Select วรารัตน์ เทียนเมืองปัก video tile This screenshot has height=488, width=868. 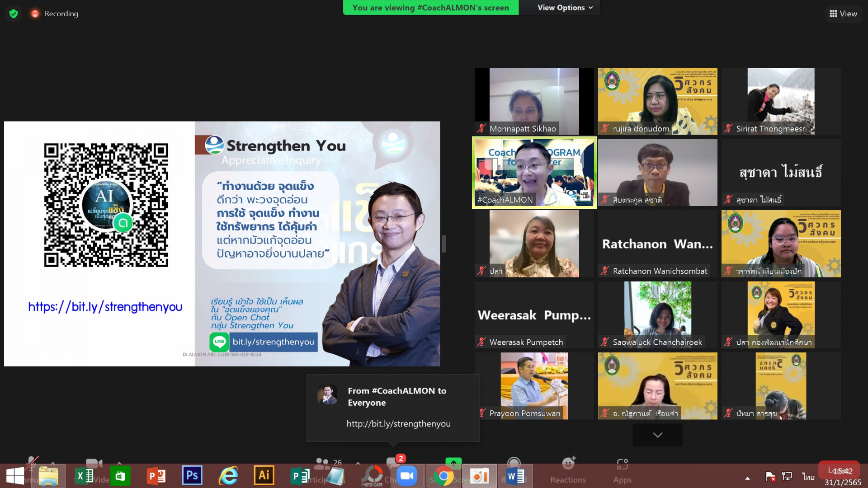(x=781, y=244)
